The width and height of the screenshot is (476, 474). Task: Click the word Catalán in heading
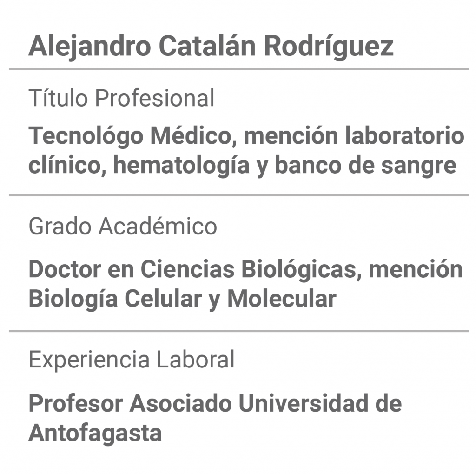pyautogui.click(x=207, y=46)
